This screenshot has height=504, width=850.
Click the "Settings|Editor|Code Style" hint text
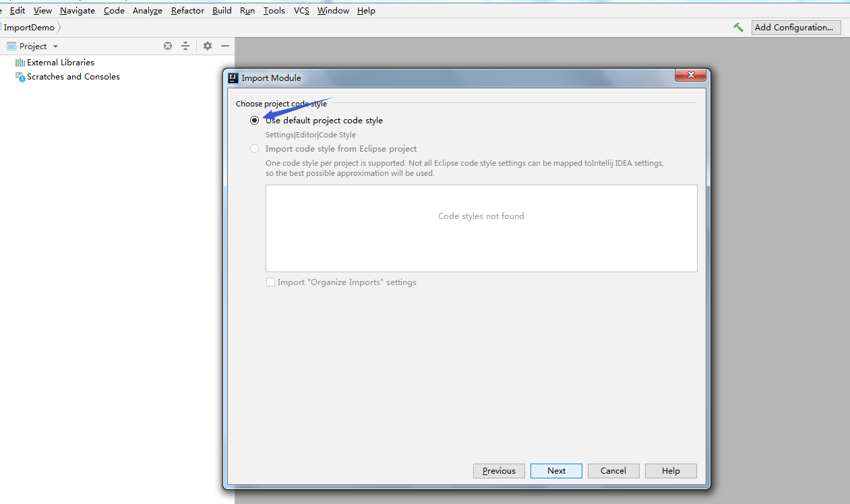tap(311, 135)
